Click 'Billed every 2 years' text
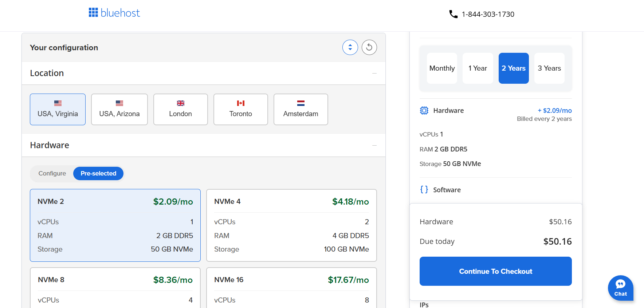This screenshot has width=644, height=308. (x=544, y=119)
